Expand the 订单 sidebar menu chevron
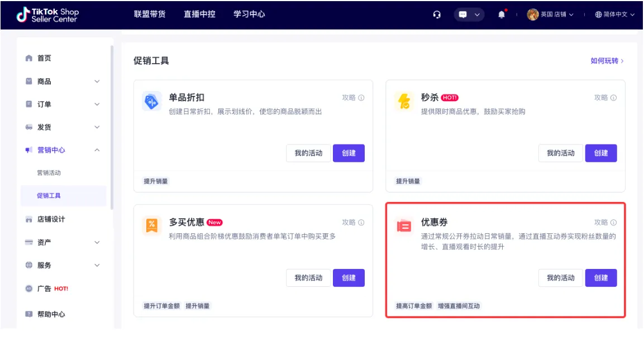The width and height of the screenshot is (644, 342). click(x=97, y=104)
